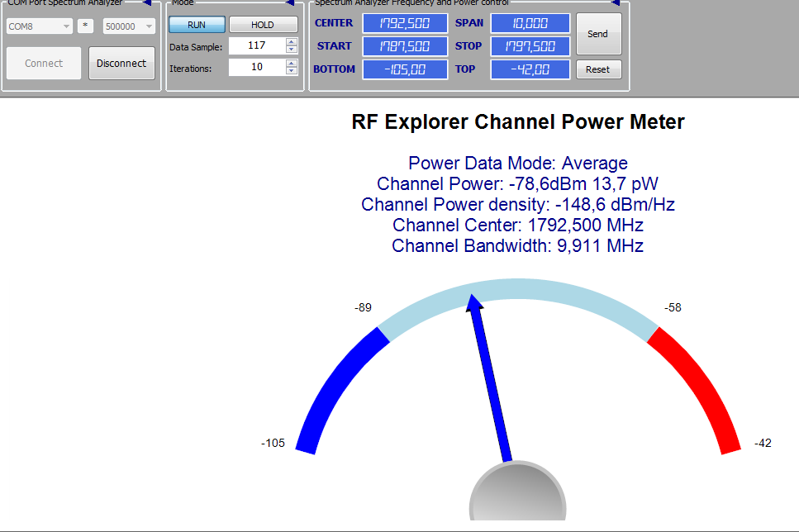799x532 pixels.
Task: Click the Disconnect button
Action: [121, 63]
